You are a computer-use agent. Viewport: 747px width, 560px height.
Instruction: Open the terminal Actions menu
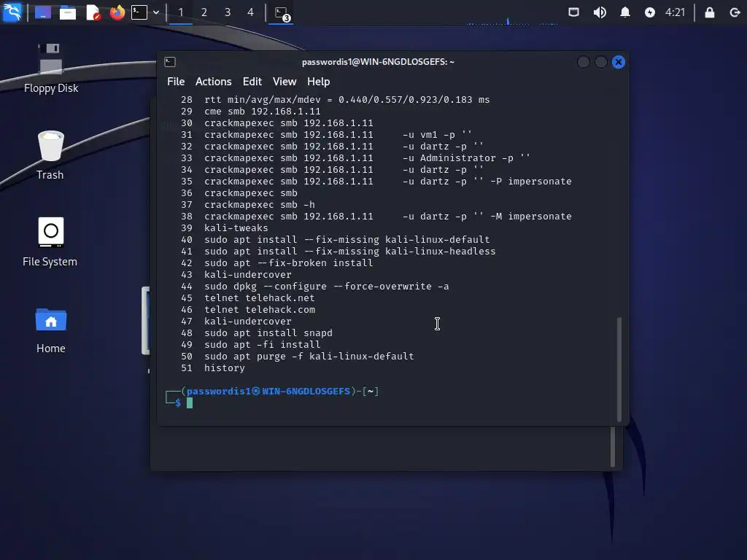click(214, 82)
